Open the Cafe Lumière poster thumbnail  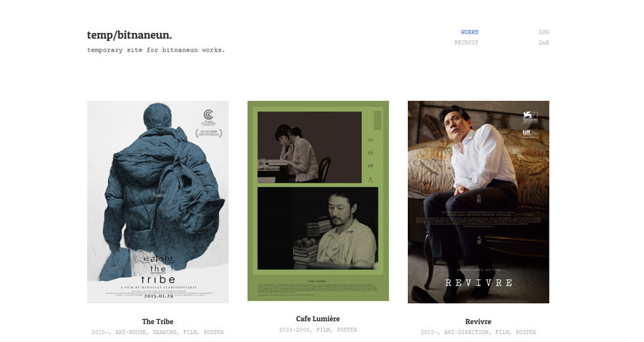[318, 201]
